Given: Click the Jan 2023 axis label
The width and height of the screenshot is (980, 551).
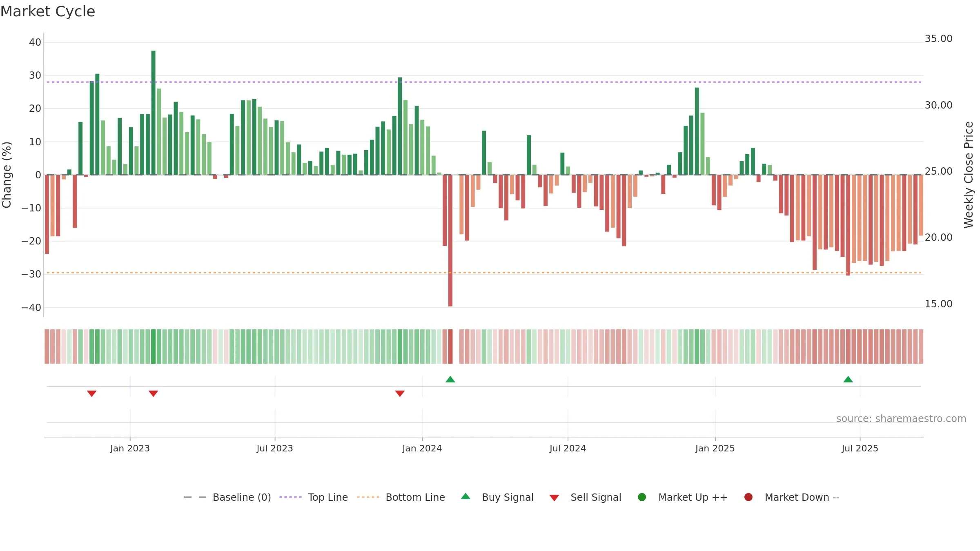Looking at the screenshot, I should coord(130,449).
